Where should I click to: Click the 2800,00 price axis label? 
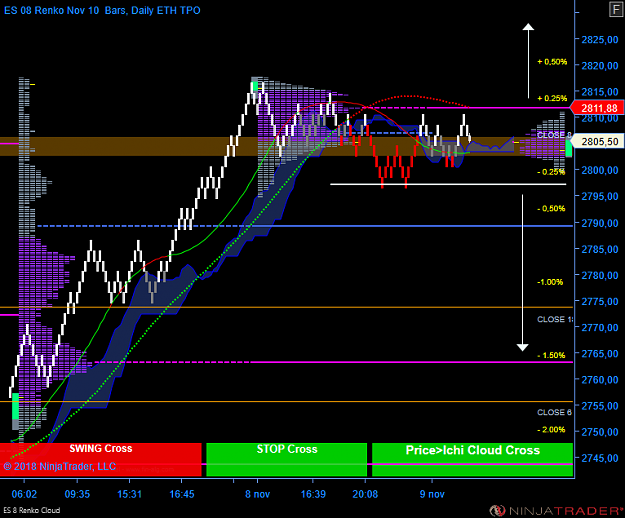point(600,170)
